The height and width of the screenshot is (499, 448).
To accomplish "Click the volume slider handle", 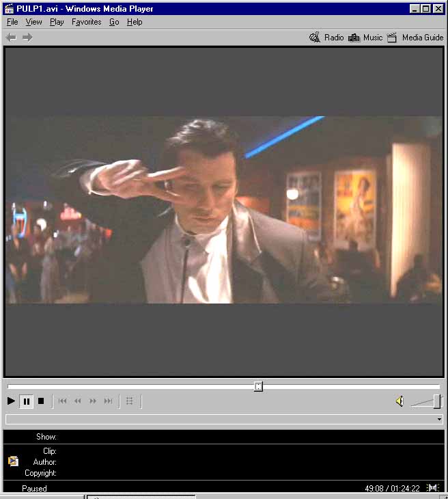I will (x=436, y=401).
